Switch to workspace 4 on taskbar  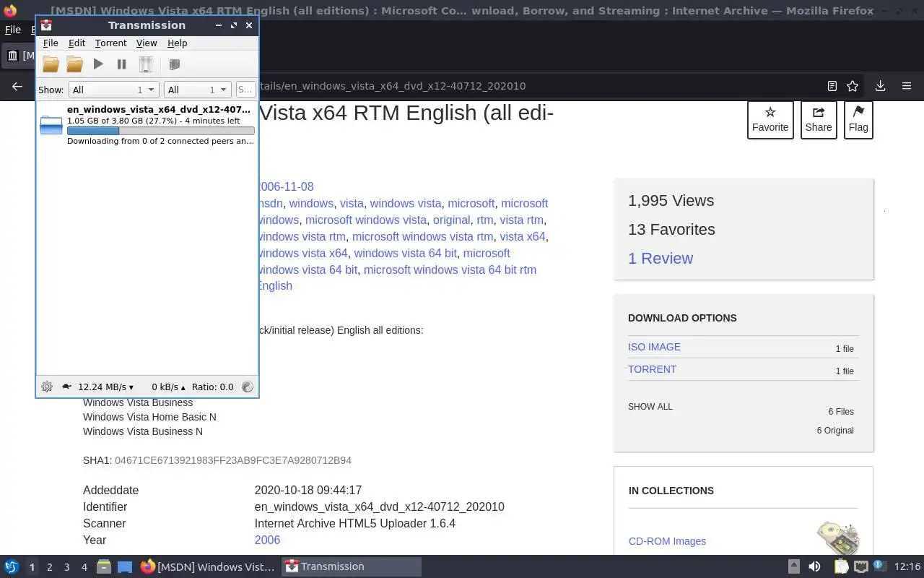tap(84, 567)
